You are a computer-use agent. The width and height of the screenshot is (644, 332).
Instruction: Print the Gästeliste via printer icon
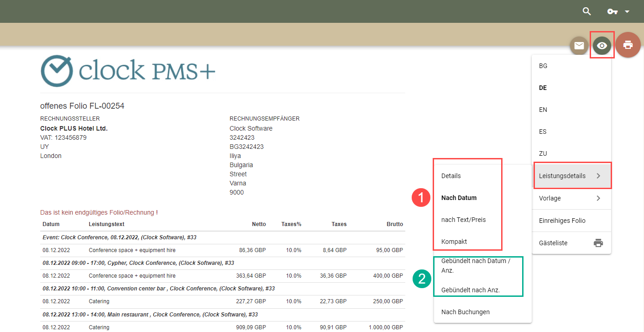coord(598,243)
